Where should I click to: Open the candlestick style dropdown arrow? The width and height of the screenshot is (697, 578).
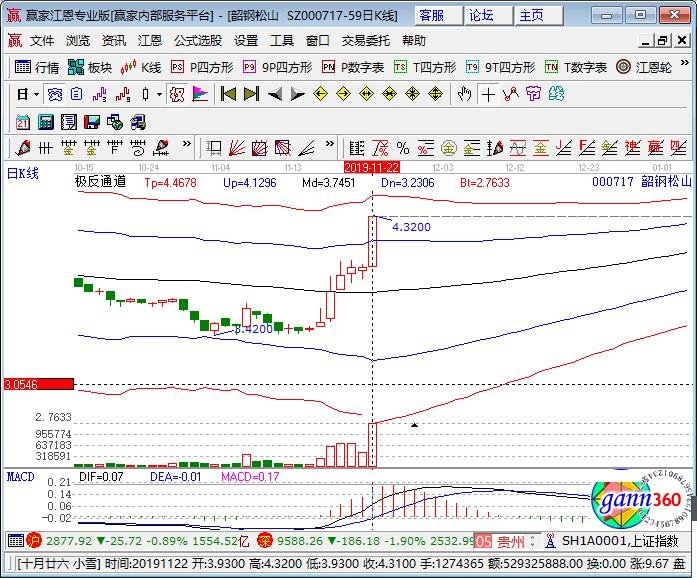point(159,95)
